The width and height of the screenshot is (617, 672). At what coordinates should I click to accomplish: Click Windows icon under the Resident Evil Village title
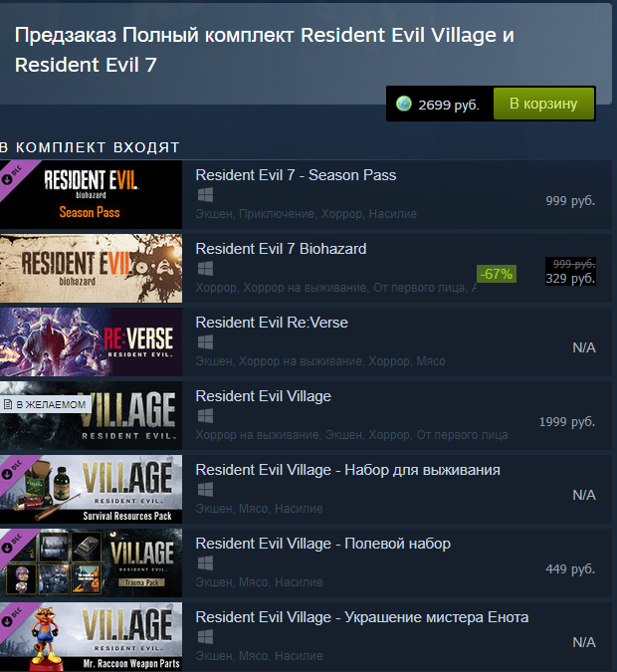point(205,416)
